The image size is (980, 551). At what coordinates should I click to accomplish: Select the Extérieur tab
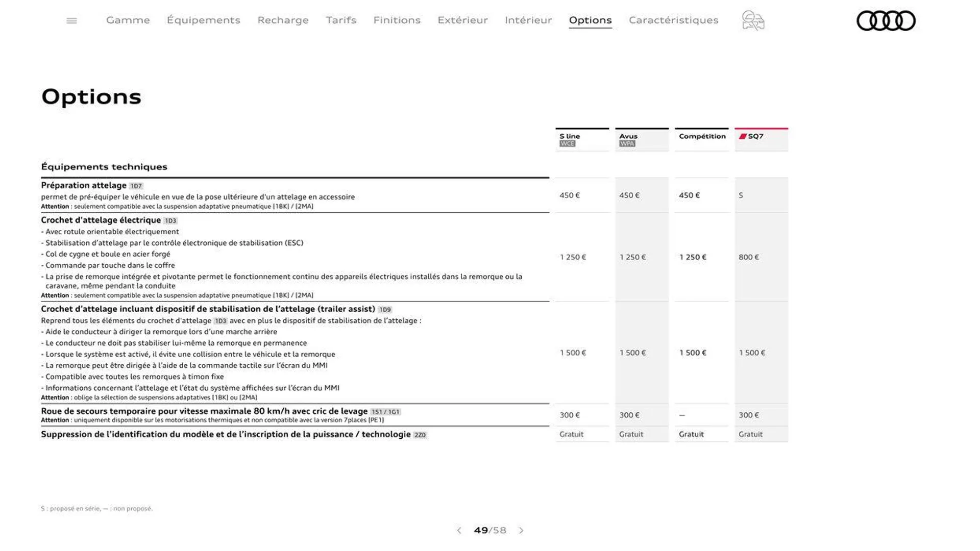pyautogui.click(x=463, y=20)
